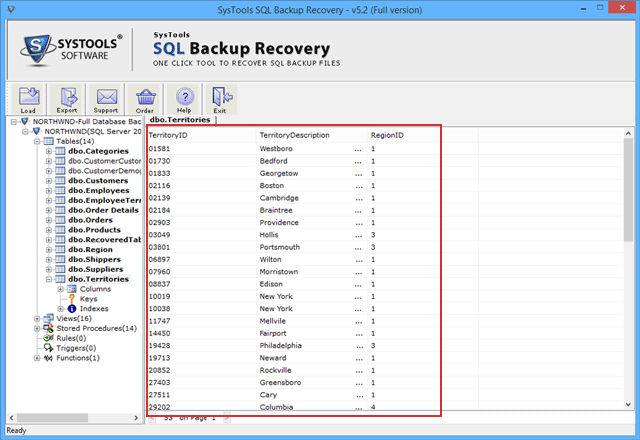This screenshot has height=440, width=640.
Task: Select the dbo.Region table icon
Action: tap(60, 249)
